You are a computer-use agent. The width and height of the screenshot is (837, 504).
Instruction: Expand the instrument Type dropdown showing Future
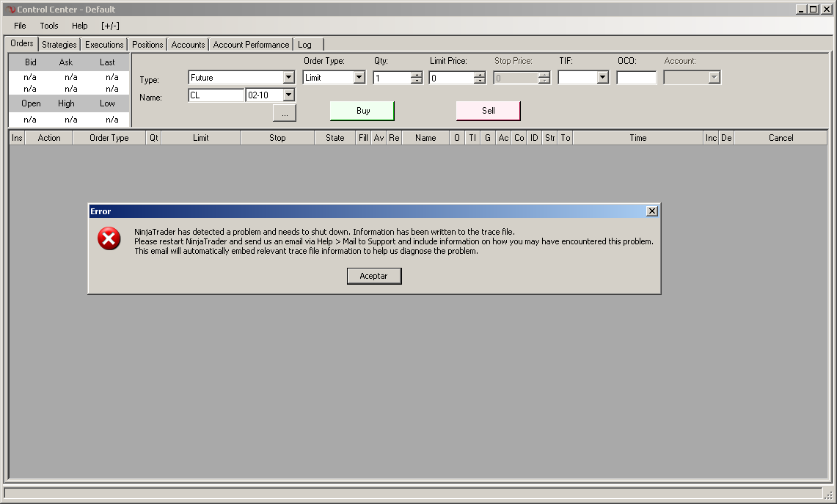(x=288, y=78)
